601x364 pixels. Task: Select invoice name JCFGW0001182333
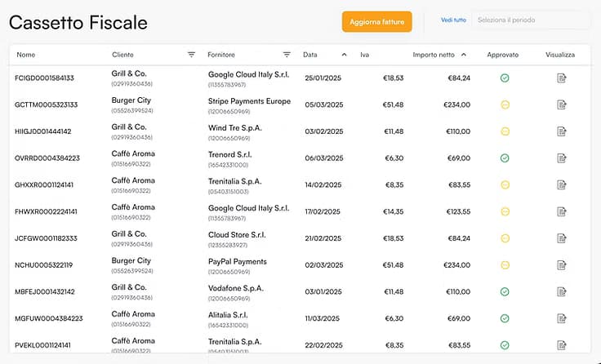click(46, 238)
